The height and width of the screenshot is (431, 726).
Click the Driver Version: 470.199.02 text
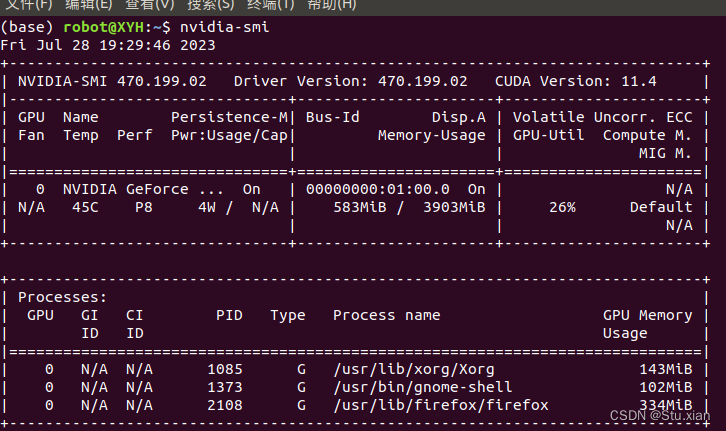coord(350,81)
